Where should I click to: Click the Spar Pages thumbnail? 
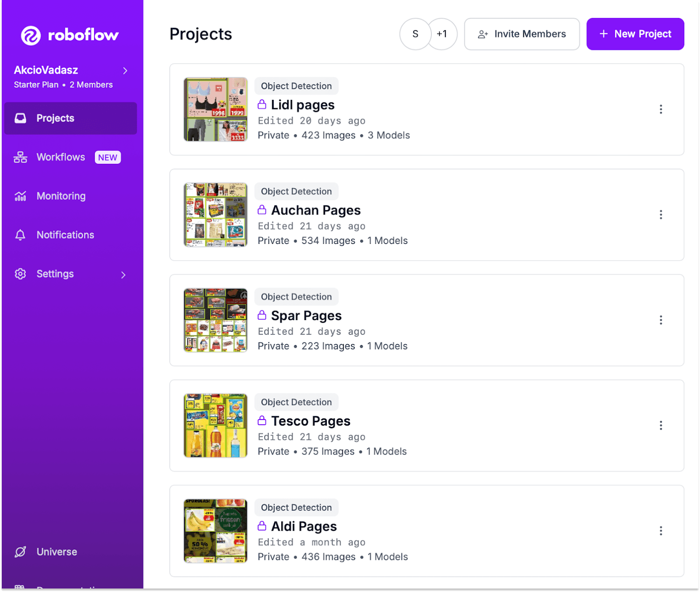215,320
